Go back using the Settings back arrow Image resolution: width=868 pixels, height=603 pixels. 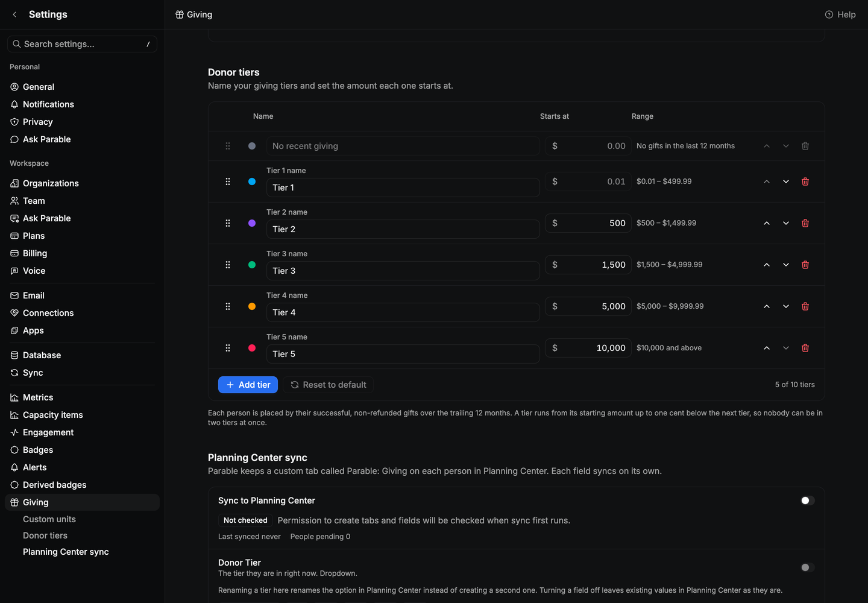(x=14, y=14)
